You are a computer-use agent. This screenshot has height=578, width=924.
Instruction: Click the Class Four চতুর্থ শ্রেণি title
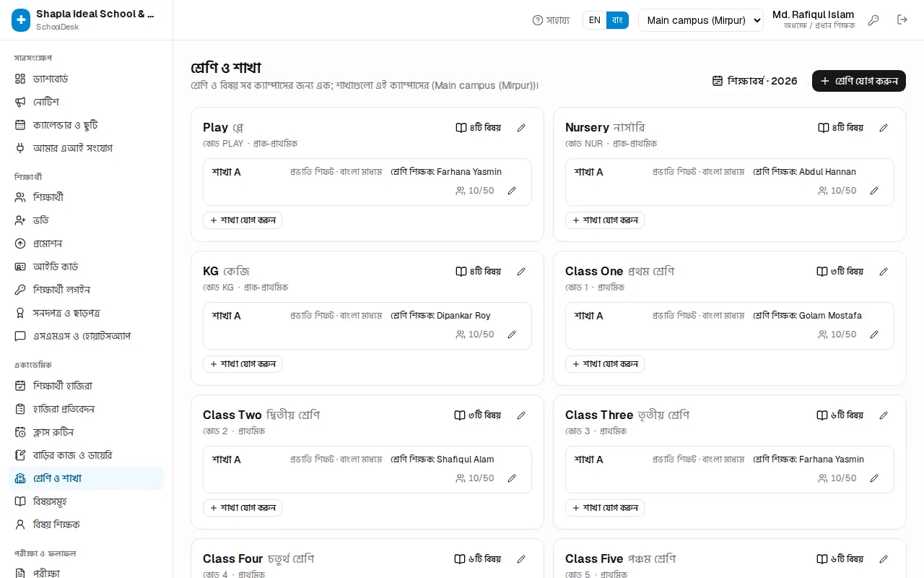(258, 559)
